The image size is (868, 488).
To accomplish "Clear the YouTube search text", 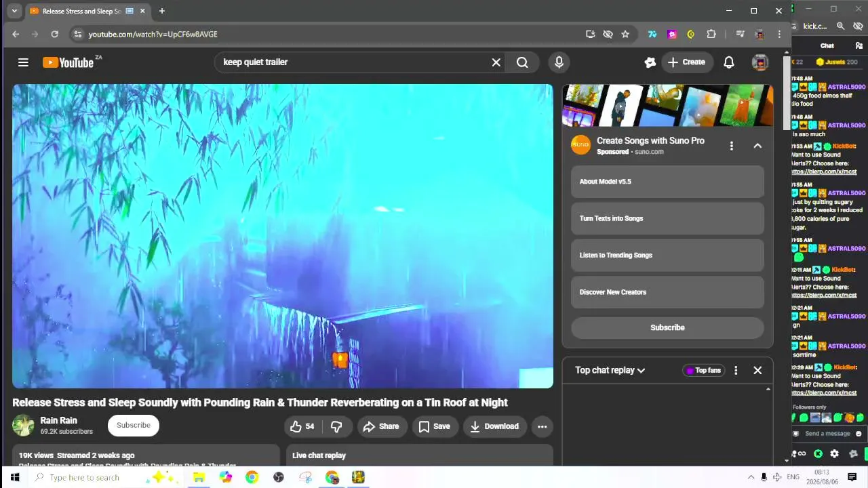I will click(x=496, y=62).
